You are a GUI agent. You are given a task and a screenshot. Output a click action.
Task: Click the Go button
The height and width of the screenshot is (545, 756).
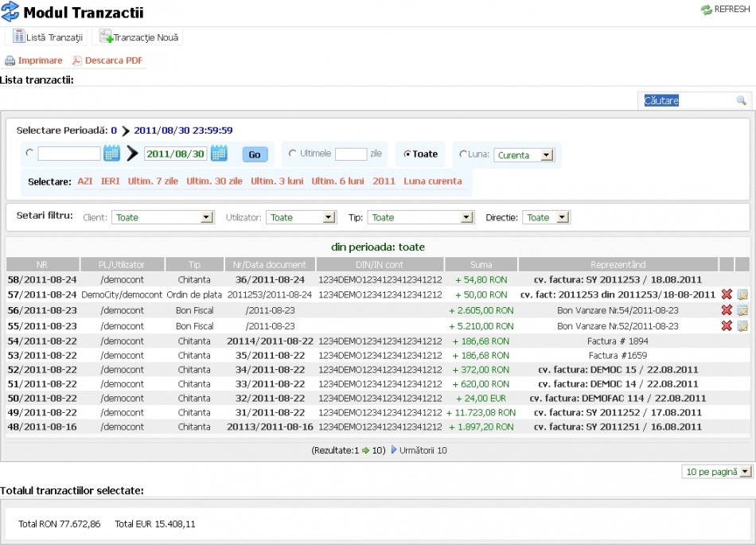coord(255,154)
